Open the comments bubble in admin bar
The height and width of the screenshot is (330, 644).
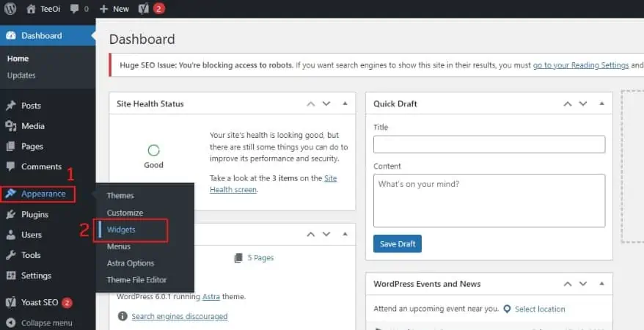tap(74, 9)
